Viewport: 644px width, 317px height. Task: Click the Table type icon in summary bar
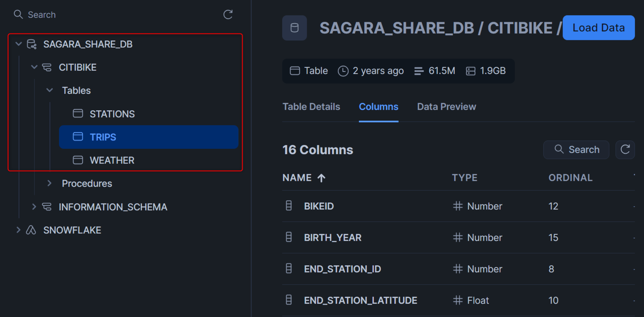[x=295, y=71]
